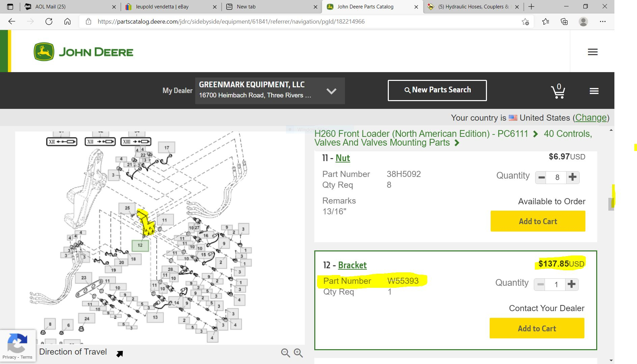Open browser collections
This screenshot has height=364, width=637.
tap(564, 22)
